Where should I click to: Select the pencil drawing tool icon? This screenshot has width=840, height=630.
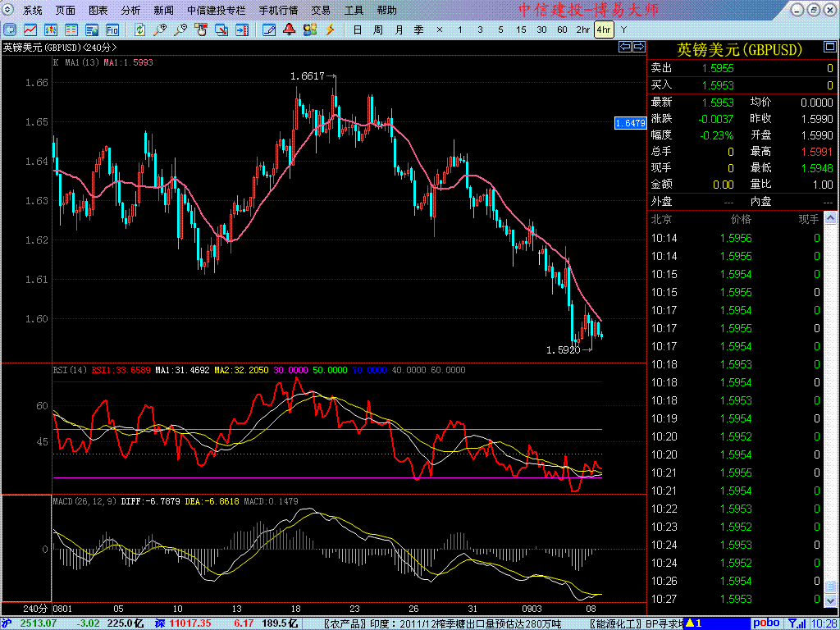tap(268, 30)
